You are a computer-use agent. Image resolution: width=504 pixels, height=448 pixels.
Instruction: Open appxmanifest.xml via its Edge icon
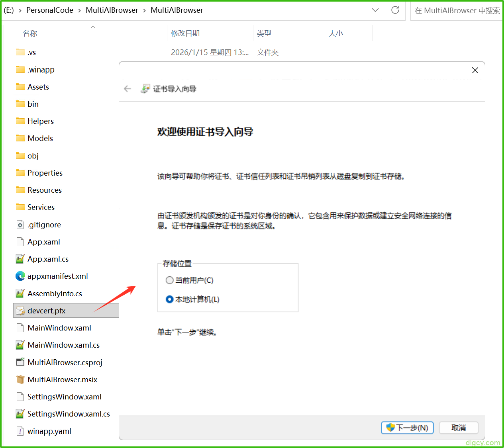click(x=20, y=276)
